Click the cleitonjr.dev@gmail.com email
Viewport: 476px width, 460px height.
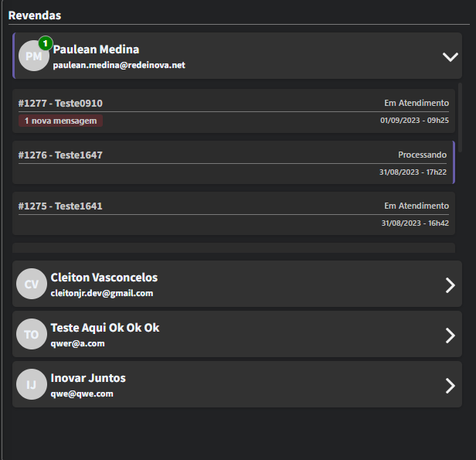(102, 293)
